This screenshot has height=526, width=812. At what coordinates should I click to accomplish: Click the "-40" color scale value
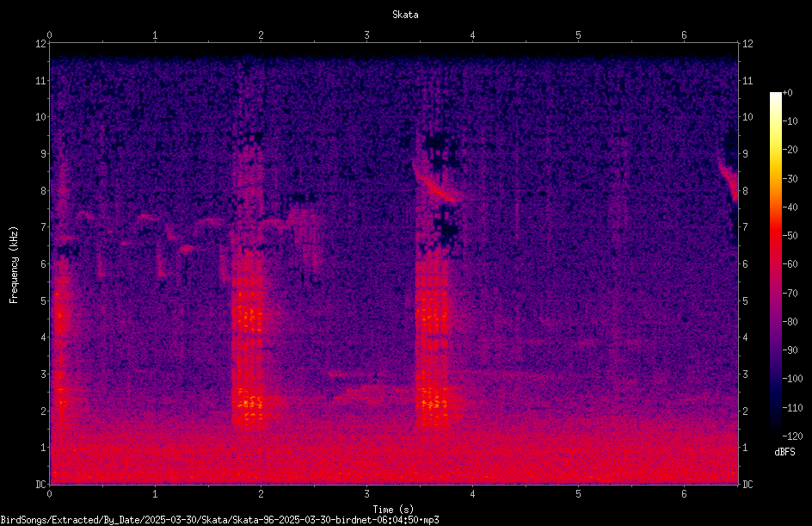coord(790,207)
